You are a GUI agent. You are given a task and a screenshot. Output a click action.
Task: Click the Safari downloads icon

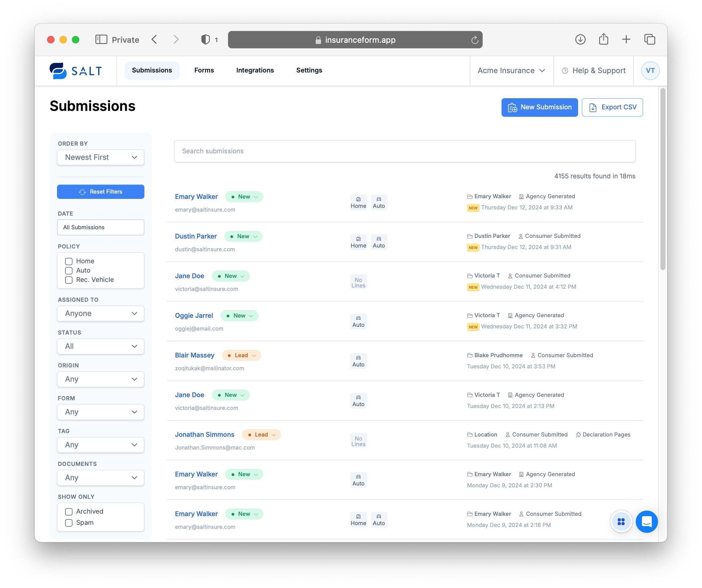click(580, 39)
